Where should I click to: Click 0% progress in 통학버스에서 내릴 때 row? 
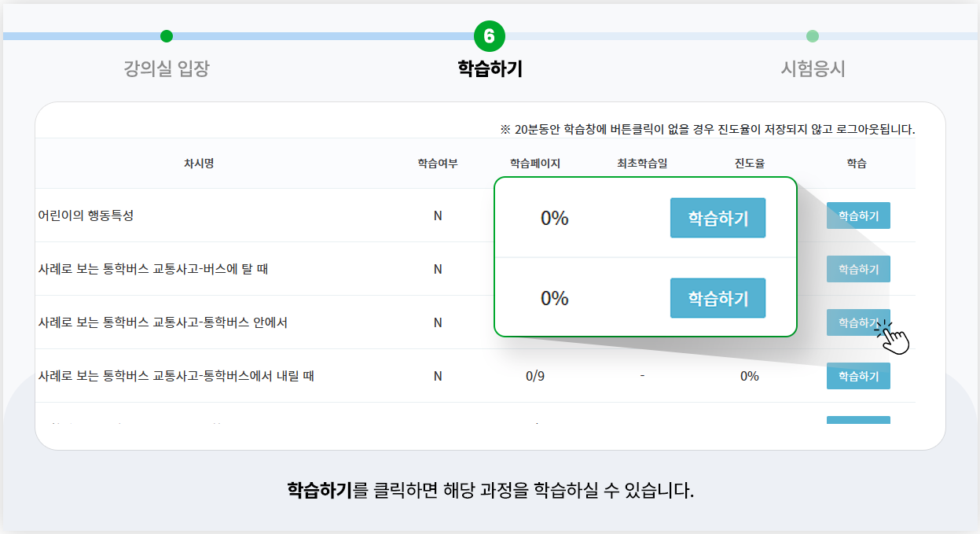click(x=750, y=376)
